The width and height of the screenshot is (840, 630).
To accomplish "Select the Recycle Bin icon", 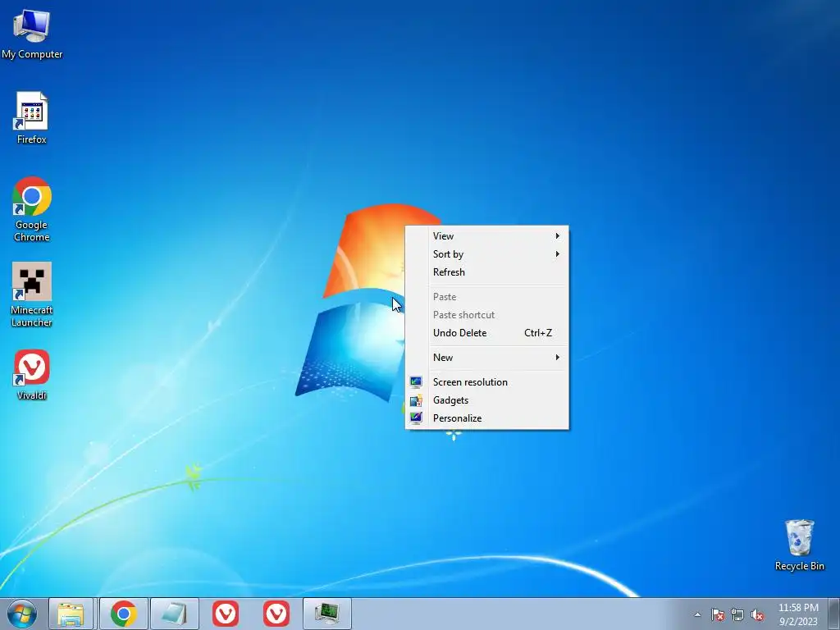I will click(x=799, y=545).
